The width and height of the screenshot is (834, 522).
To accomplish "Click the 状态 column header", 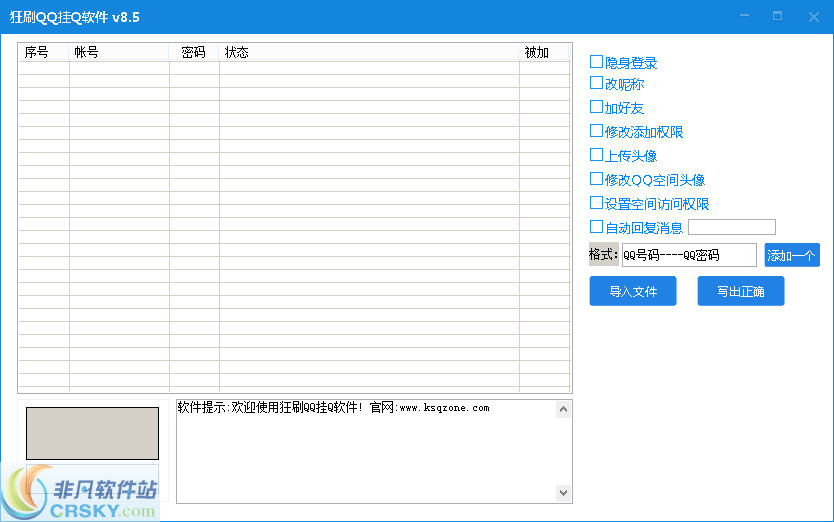I will click(369, 52).
